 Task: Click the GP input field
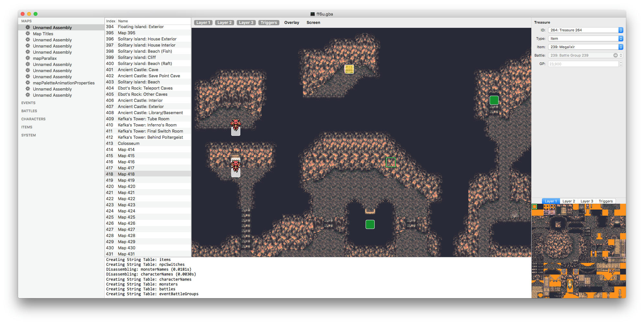[x=583, y=64]
